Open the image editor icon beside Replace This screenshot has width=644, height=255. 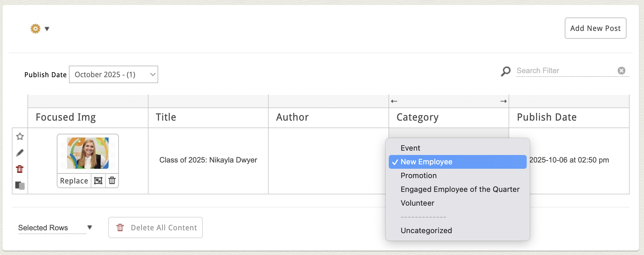(98, 181)
